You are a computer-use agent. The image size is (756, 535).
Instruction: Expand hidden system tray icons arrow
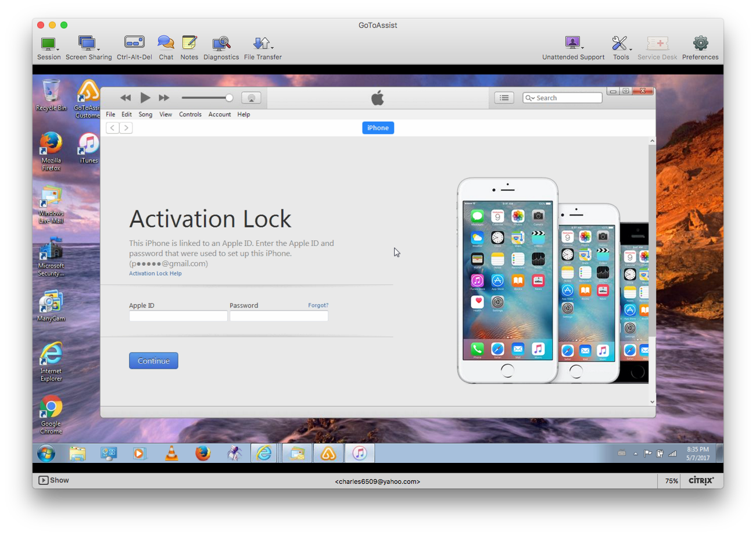click(x=635, y=454)
